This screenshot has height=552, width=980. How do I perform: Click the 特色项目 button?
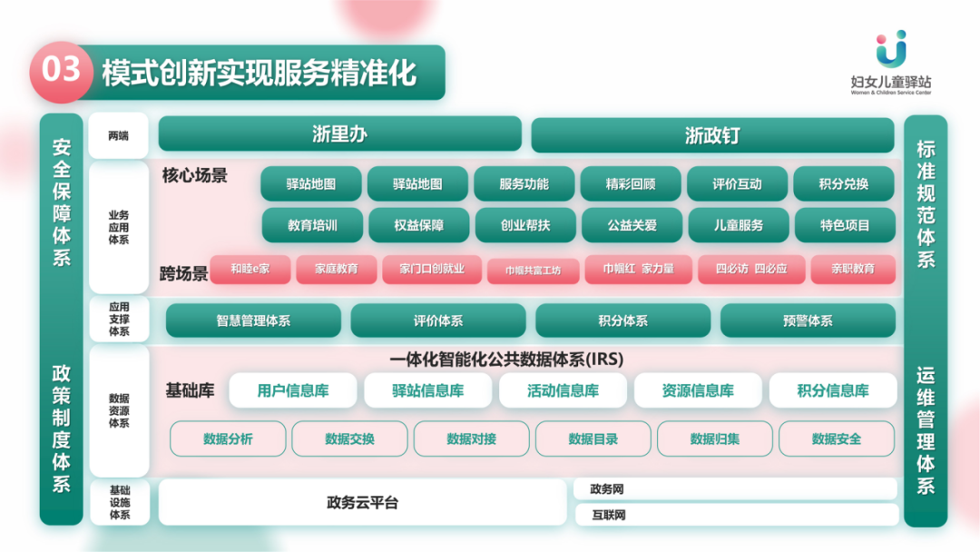(845, 225)
